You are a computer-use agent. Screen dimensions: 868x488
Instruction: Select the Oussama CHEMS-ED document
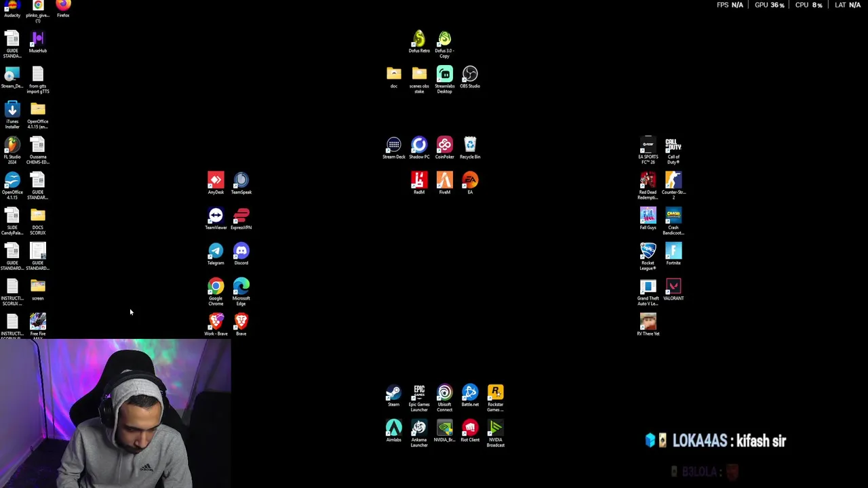coord(38,150)
